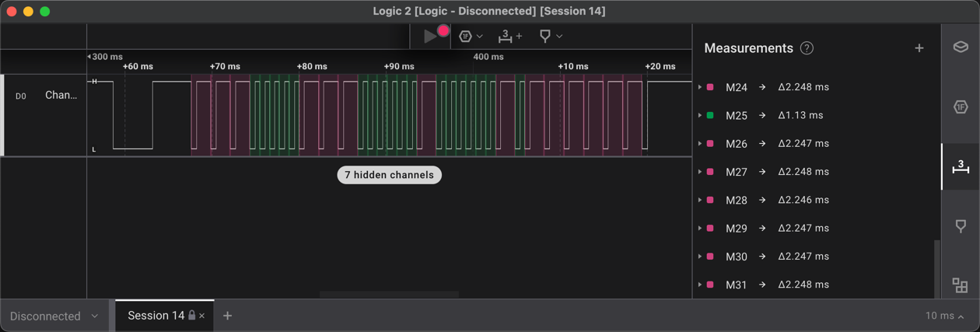Open the Trigger panel in right sidebar
This screenshot has width=980, height=332.
click(x=961, y=226)
